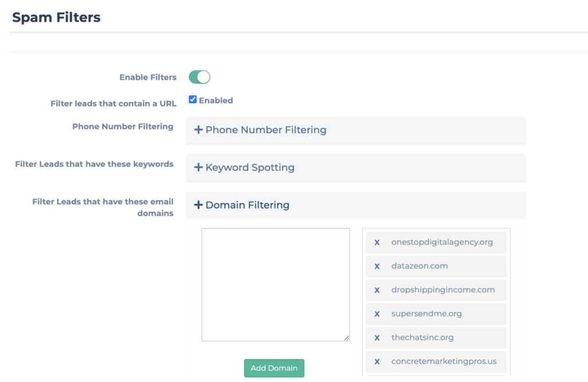Click the X beside supersendme.org
This screenshot has height=382, width=588.
coord(377,314)
